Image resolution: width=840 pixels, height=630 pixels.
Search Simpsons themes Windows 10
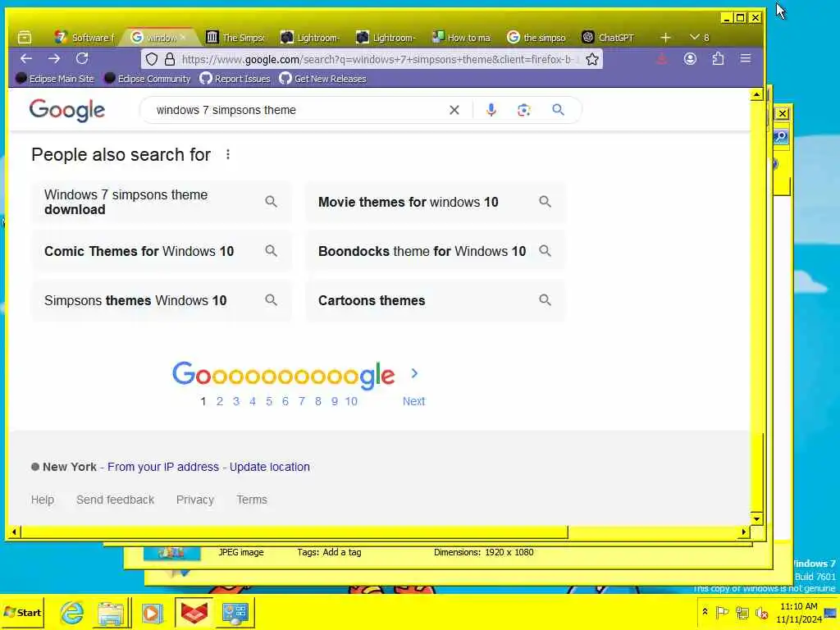pyautogui.click(x=162, y=300)
